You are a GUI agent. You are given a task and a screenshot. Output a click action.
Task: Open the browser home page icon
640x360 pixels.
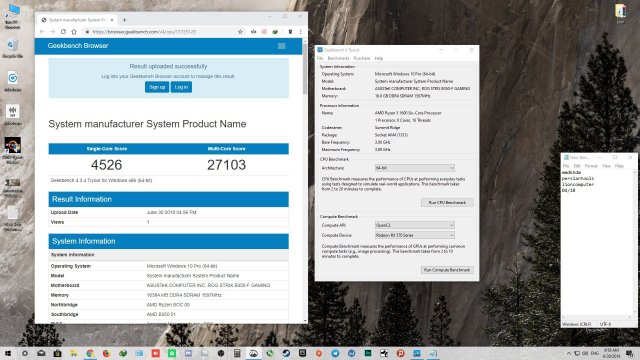click(74, 31)
